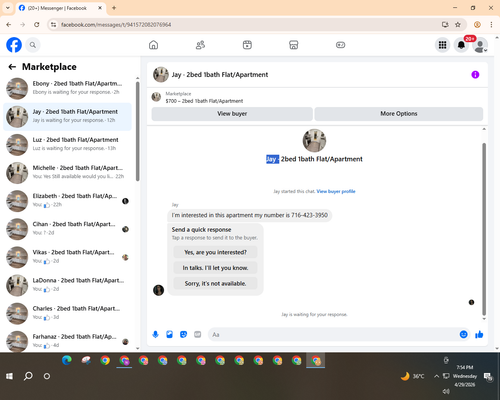Send quick response 'Sorry, it's not available.'

click(x=215, y=284)
